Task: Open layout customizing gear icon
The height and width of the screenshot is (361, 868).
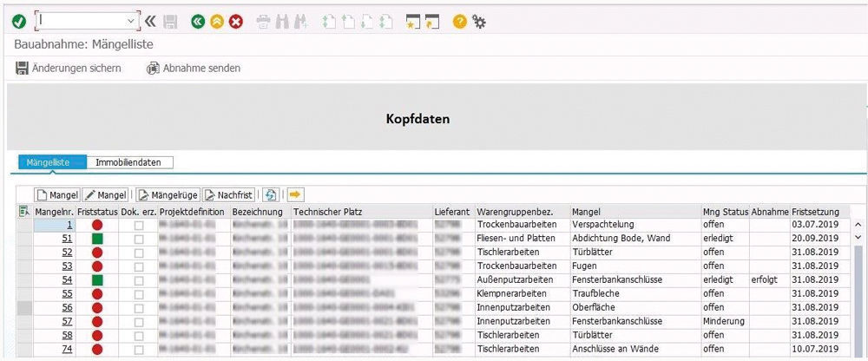Action: pos(479,21)
